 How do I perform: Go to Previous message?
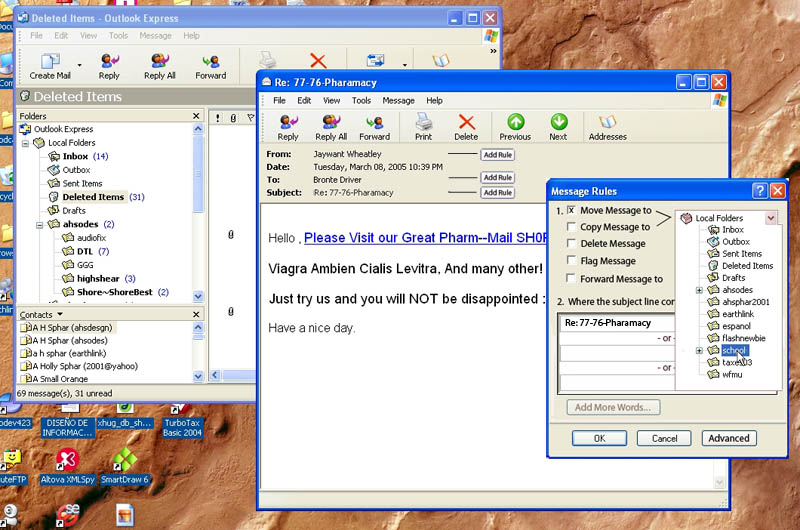515,127
